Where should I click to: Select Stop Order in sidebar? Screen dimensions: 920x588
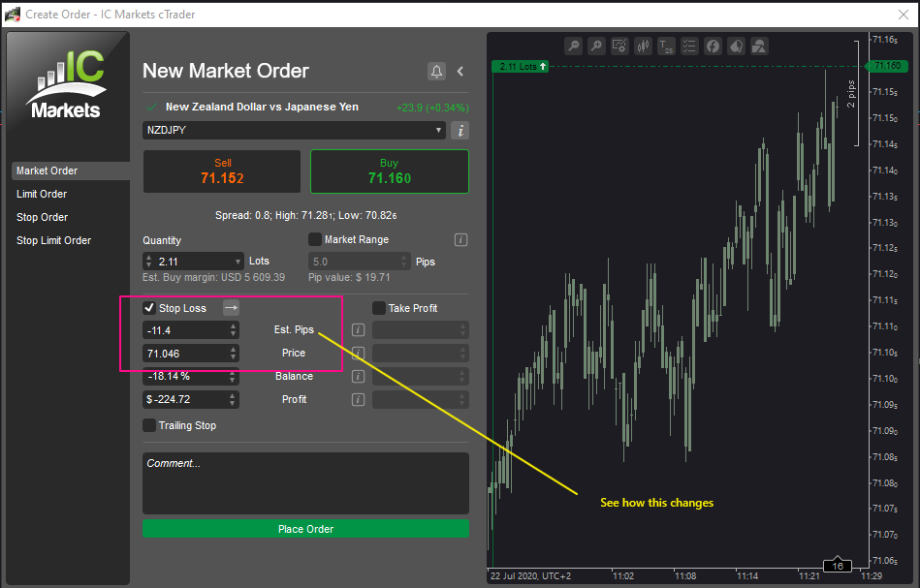[43, 218]
